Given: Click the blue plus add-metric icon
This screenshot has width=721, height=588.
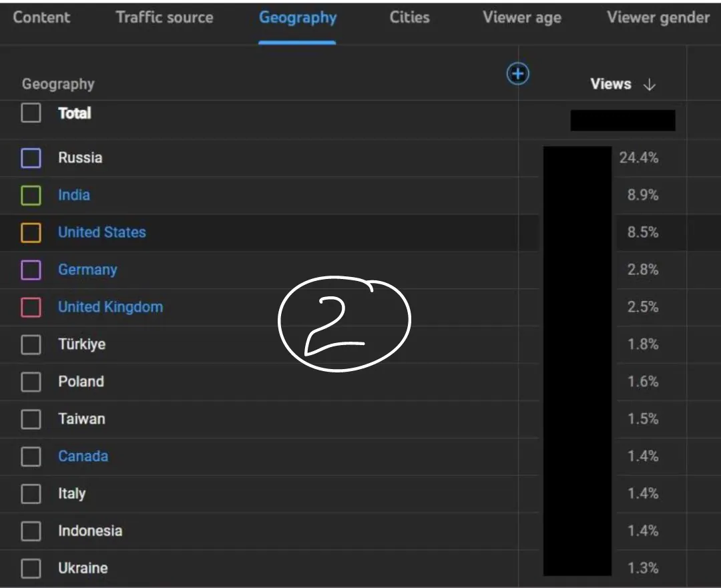Looking at the screenshot, I should [518, 74].
